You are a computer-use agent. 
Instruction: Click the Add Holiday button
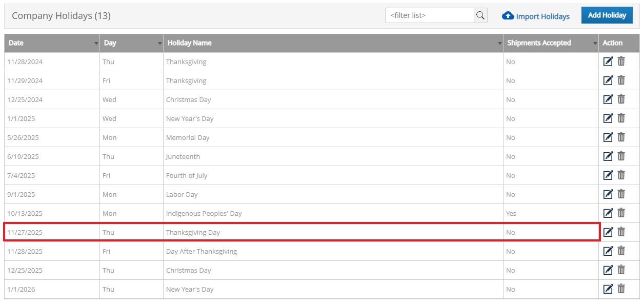point(607,15)
